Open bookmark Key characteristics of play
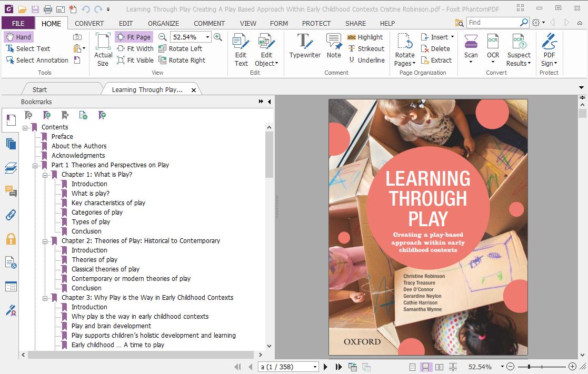This screenshot has width=588, height=374. 108,203
